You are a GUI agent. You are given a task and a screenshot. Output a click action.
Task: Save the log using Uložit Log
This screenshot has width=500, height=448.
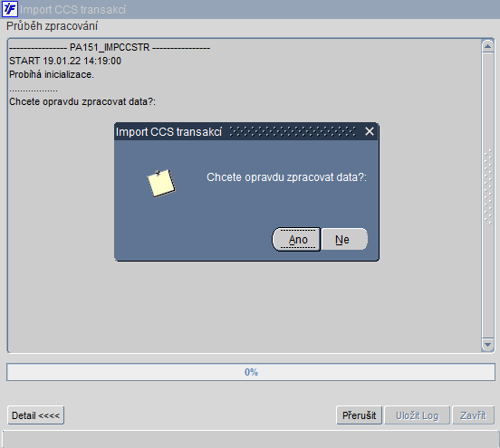(x=417, y=415)
